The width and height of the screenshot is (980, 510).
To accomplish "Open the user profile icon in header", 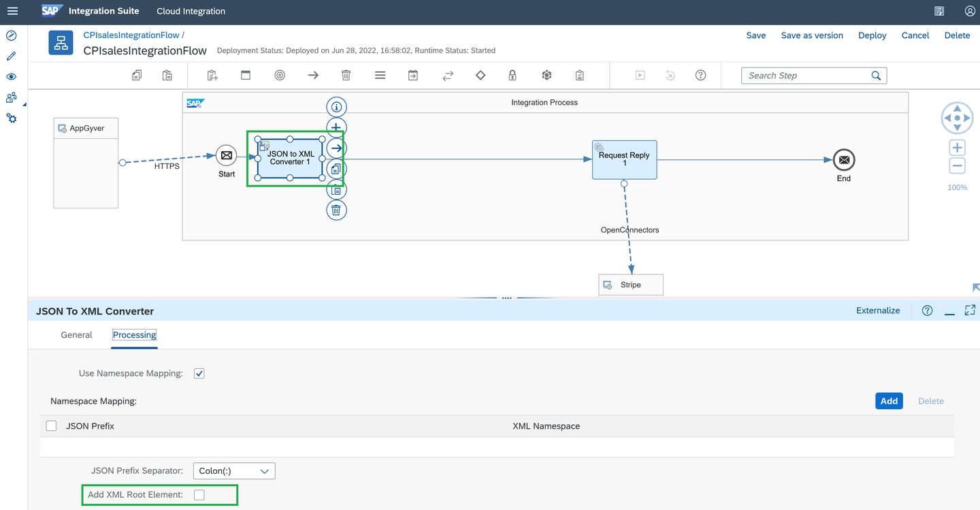I will pos(970,11).
